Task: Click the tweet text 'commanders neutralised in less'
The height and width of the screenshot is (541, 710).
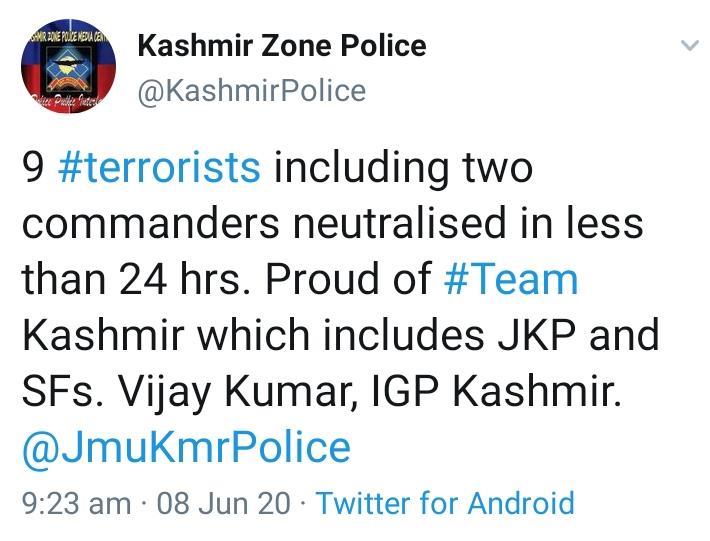Action: [332, 223]
